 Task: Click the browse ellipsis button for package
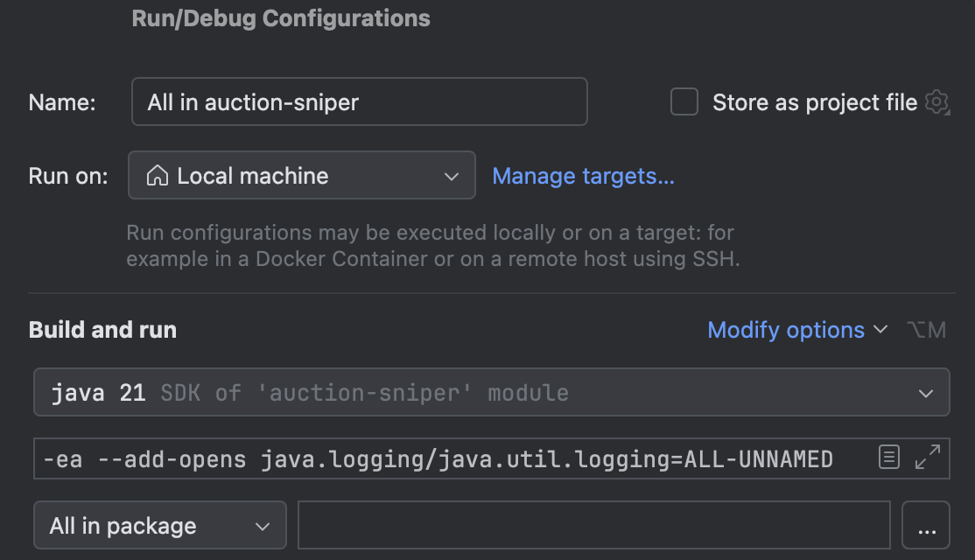tap(926, 526)
